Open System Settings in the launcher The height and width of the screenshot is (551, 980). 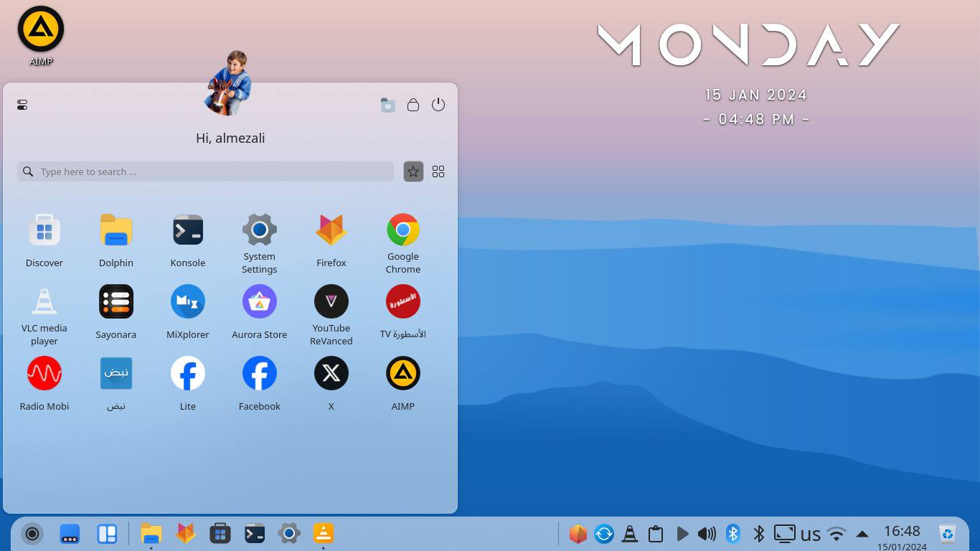pyautogui.click(x=260, y=243)
